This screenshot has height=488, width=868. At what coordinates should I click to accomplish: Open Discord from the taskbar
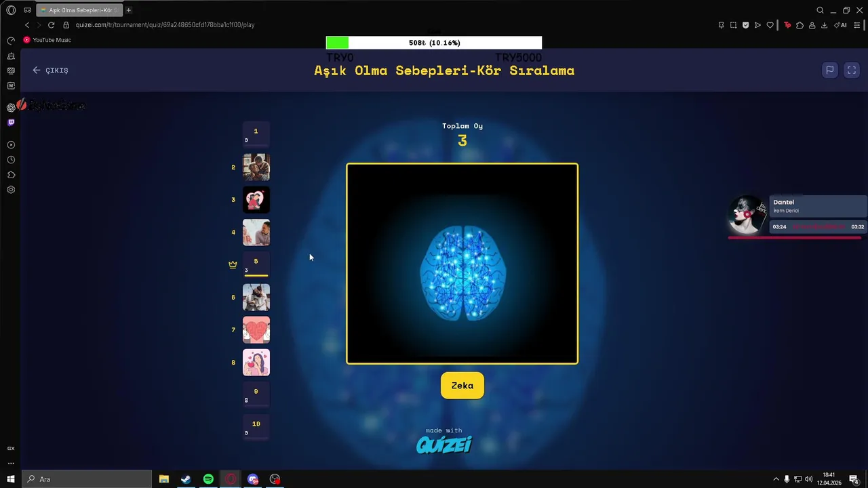pos(253,479)
